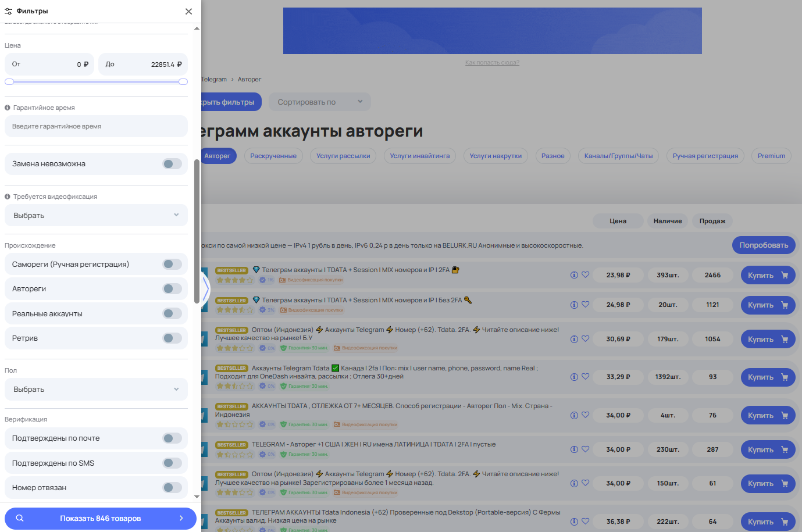Select Premium category tab
The height and width of the screenshot is (532, 802).
[x=772, y=156]
